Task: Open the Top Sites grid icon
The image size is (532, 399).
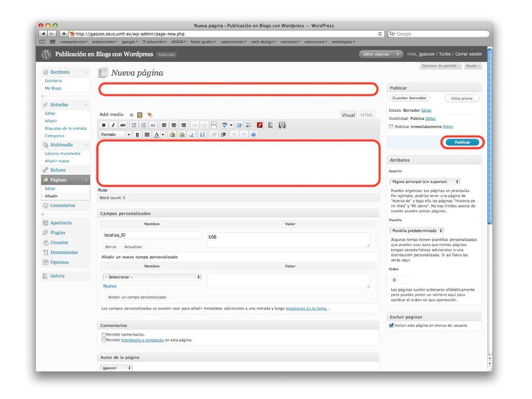Action: click(52, 42)
